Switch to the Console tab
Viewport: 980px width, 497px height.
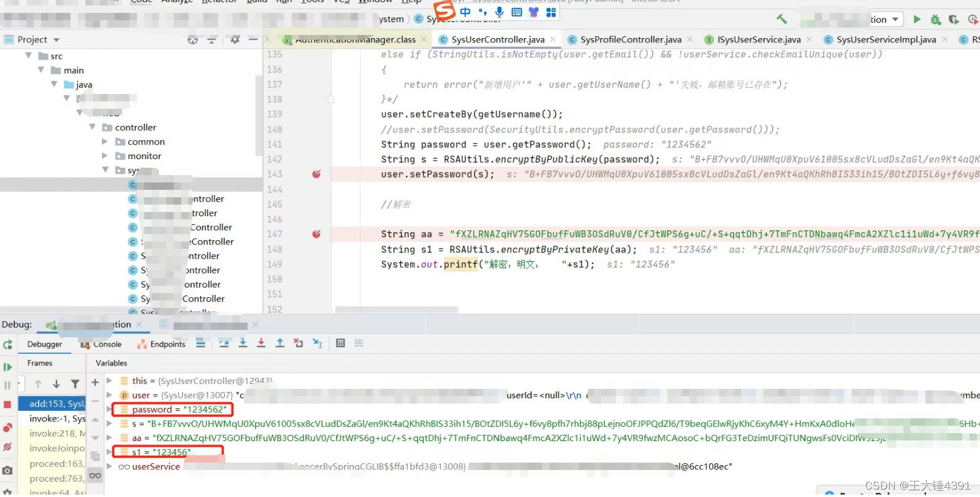[x=101, y=344]
